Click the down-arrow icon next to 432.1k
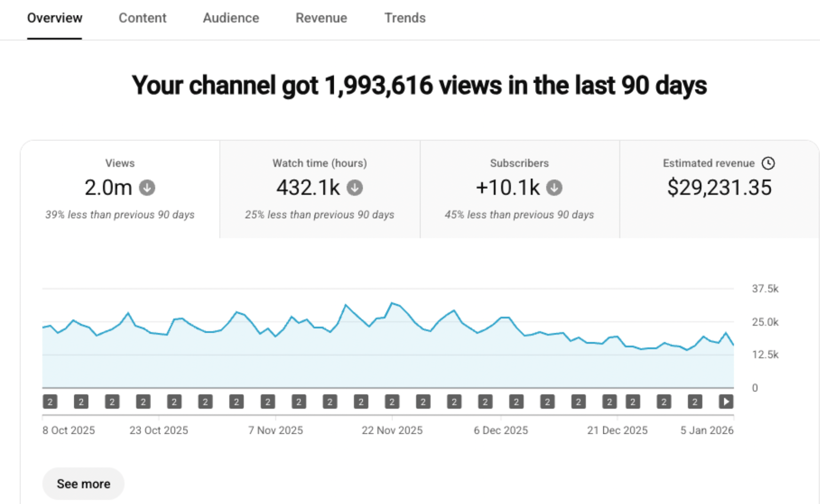The height and width of the screenshot is (504, 820). coord(355,188)
